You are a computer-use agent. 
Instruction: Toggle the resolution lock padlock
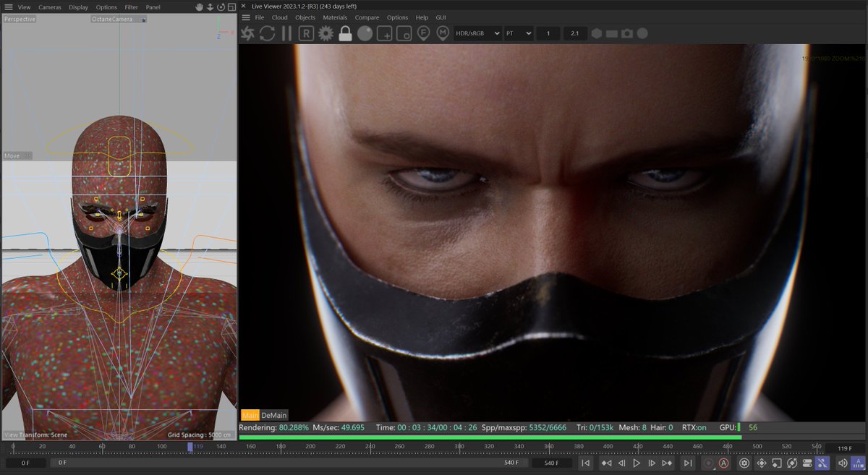coord(346,33)
